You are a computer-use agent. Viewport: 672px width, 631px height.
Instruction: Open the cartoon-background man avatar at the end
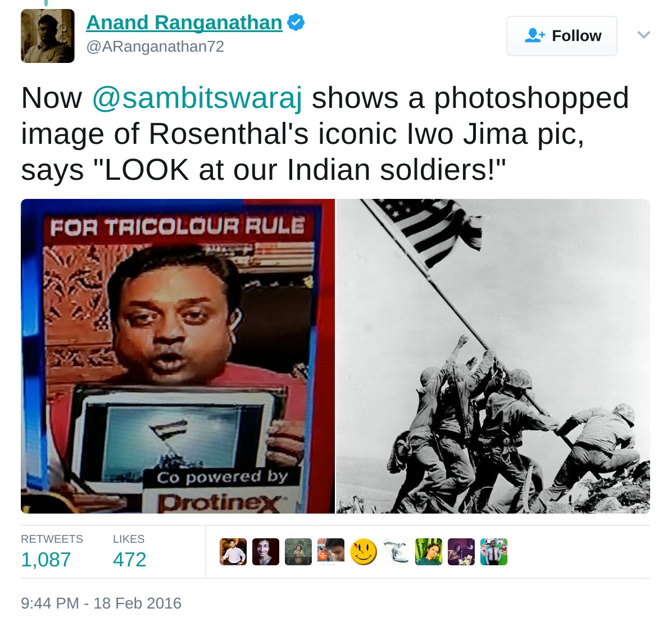[x=494, y=552]
